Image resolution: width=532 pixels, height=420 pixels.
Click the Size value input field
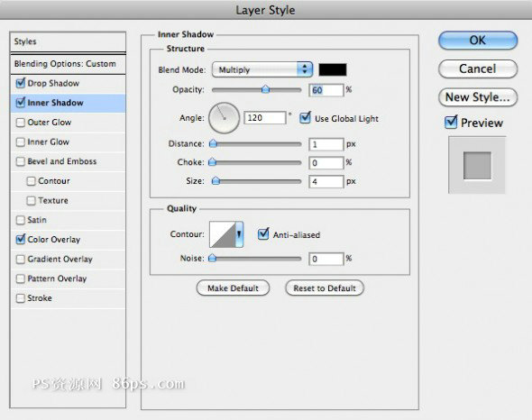[326, 181]
